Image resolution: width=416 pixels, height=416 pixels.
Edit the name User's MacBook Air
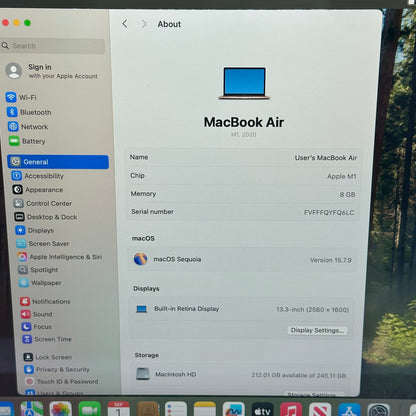coord(326,158)
